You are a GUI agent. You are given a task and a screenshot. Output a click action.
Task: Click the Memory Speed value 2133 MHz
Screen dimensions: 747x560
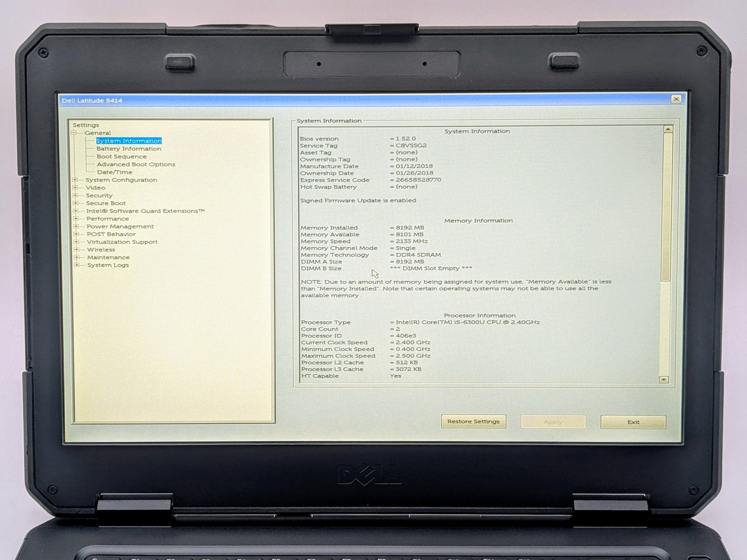[412, 241]
